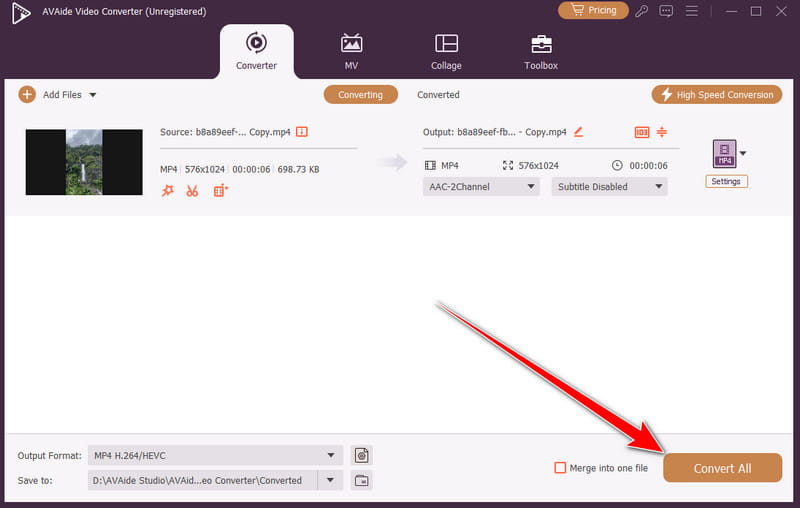800x508 pixels.
Task: Click the Settings button
Action: (x=726, y=182)
